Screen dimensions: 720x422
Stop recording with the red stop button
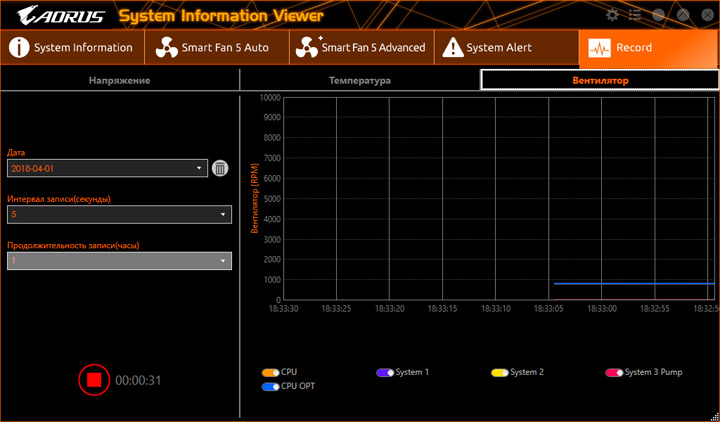(x=94, y=380)
